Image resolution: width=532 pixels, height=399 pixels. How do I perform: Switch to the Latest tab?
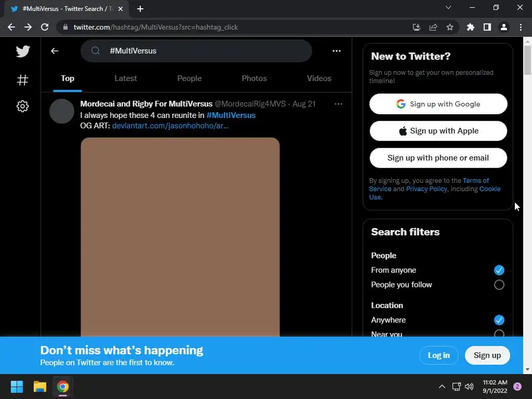coord(126,78)
